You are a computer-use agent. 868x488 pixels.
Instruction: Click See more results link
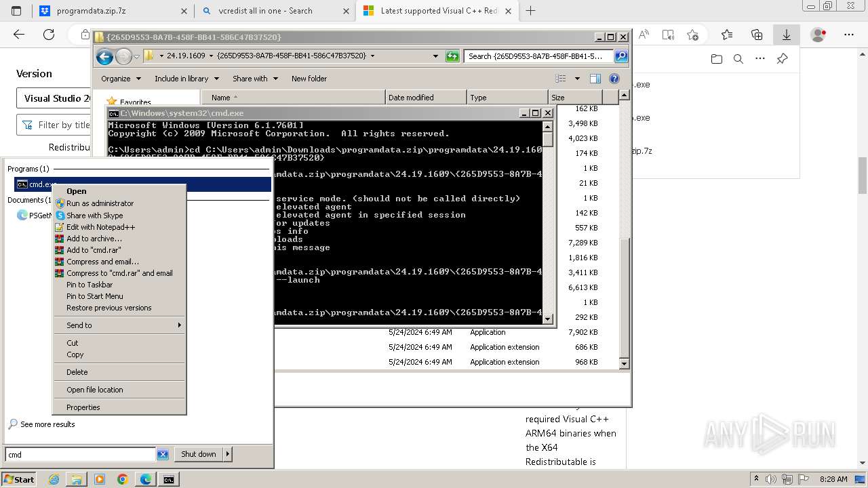47,424
